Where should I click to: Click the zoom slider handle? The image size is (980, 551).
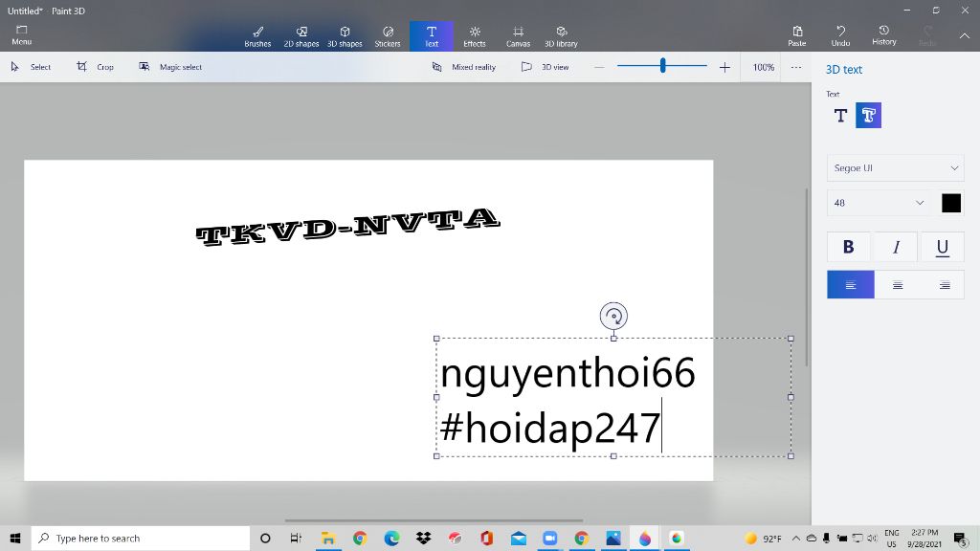tap(662, 65)
